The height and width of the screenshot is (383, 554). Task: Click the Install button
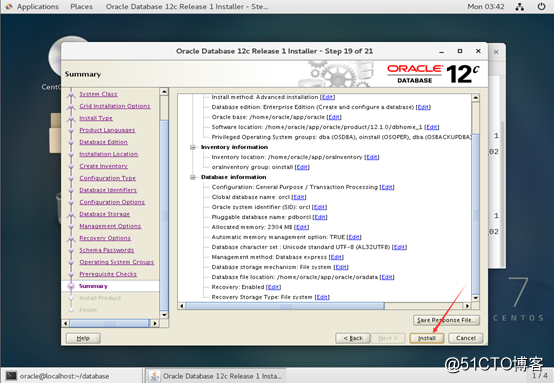pyautogui.click(x=427, y=338)
